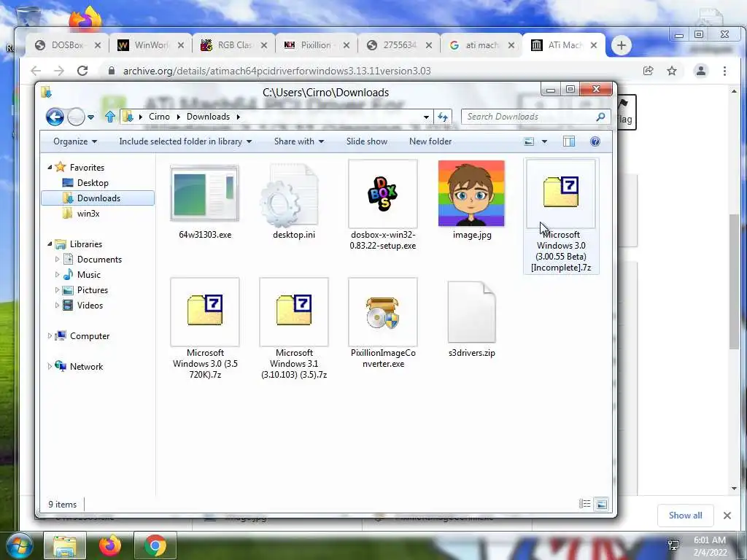Select the dosbox-x-win32 setup file icon
This screenshot has width=747, height=560.
(382, 194)
